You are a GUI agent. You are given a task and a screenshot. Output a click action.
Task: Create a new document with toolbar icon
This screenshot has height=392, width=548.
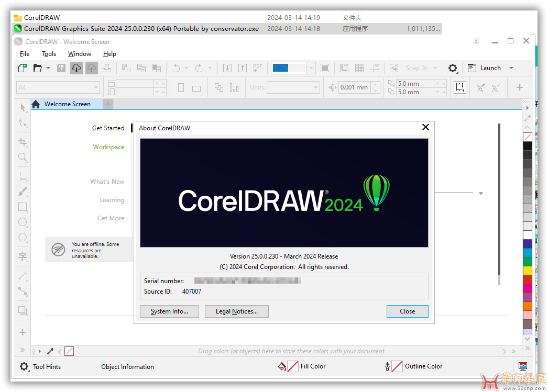coord(23,68)
